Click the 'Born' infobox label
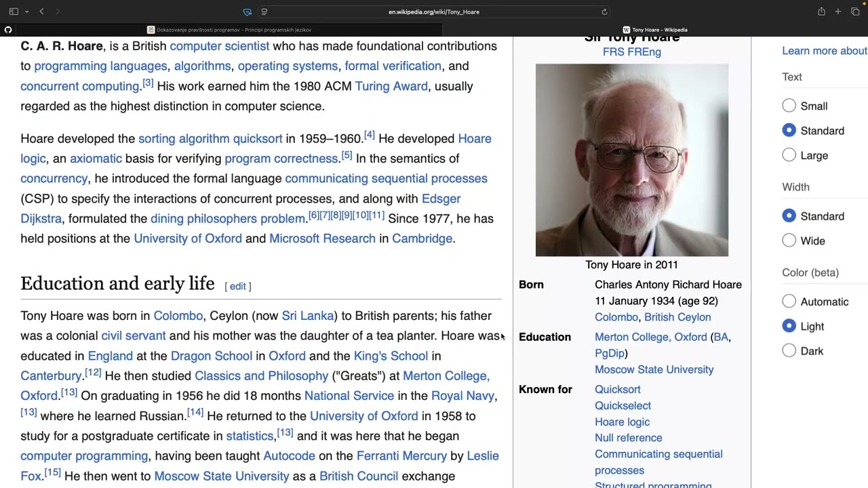 click(x=531, y=285)
